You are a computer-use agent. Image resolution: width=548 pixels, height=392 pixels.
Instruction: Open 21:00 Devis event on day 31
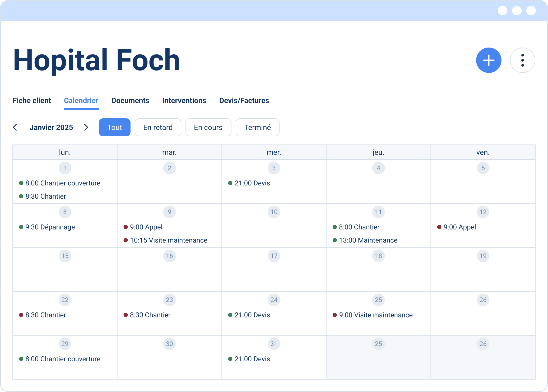click(x=249, y=359)
